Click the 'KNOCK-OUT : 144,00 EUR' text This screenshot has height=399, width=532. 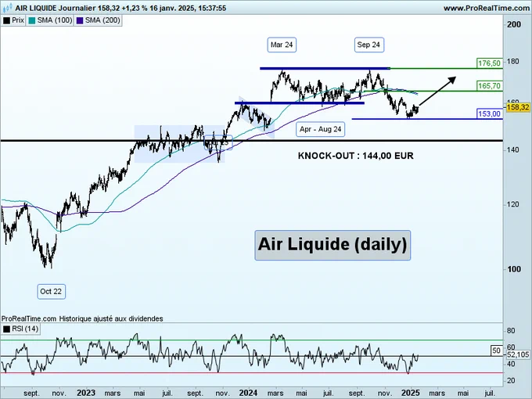coord(355,156)
